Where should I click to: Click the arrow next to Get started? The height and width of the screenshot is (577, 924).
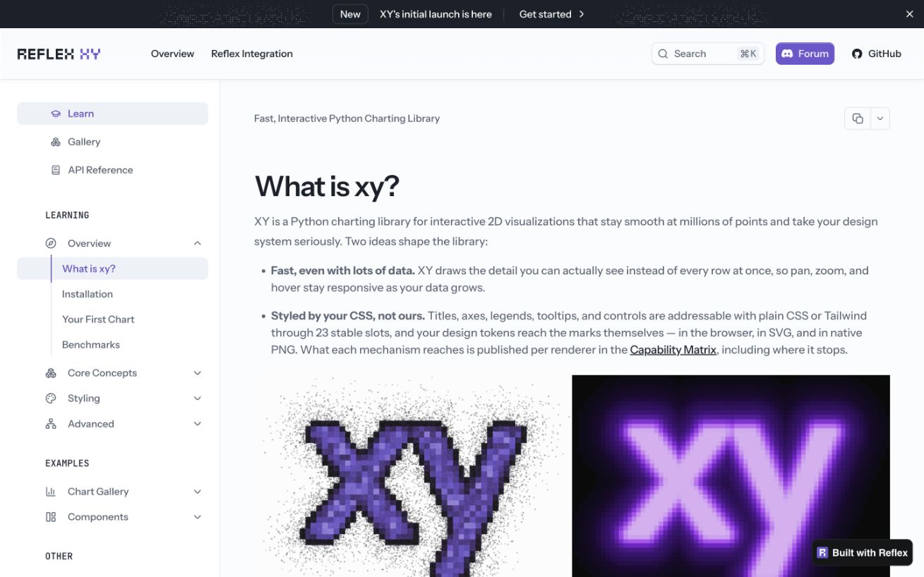pos(582,14)
